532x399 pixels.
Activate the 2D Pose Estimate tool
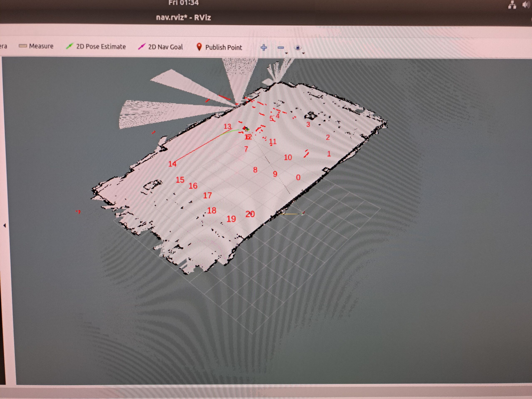pyautogui.click(x=96, y=46)
